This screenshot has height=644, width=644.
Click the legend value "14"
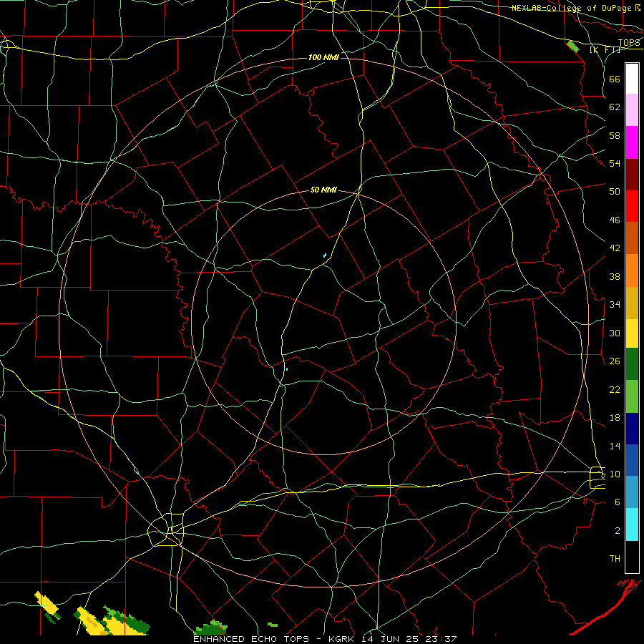point(615,446)
